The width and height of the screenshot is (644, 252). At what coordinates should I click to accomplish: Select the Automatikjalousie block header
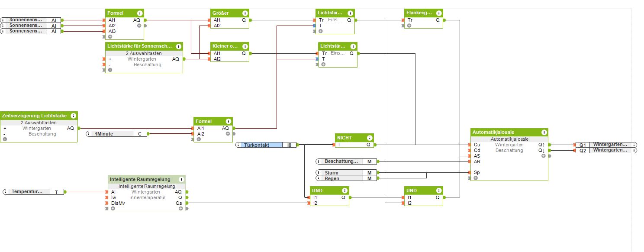click(509, 132)
